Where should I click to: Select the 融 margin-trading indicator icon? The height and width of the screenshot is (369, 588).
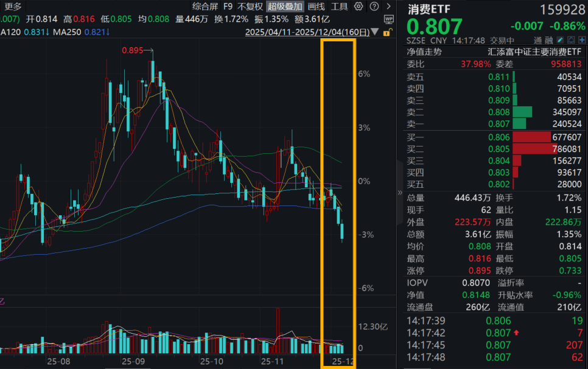(549, 40)
